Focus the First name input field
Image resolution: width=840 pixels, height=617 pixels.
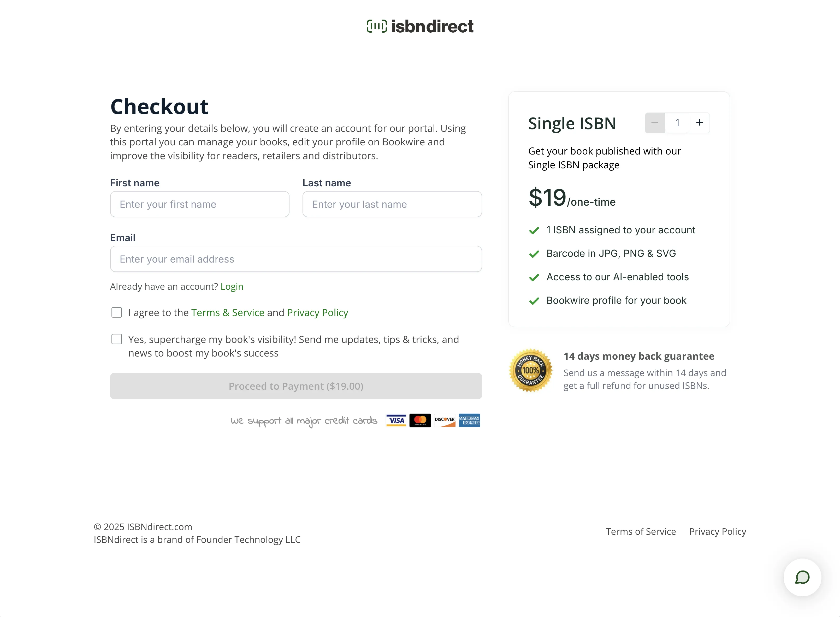(199, 204)
